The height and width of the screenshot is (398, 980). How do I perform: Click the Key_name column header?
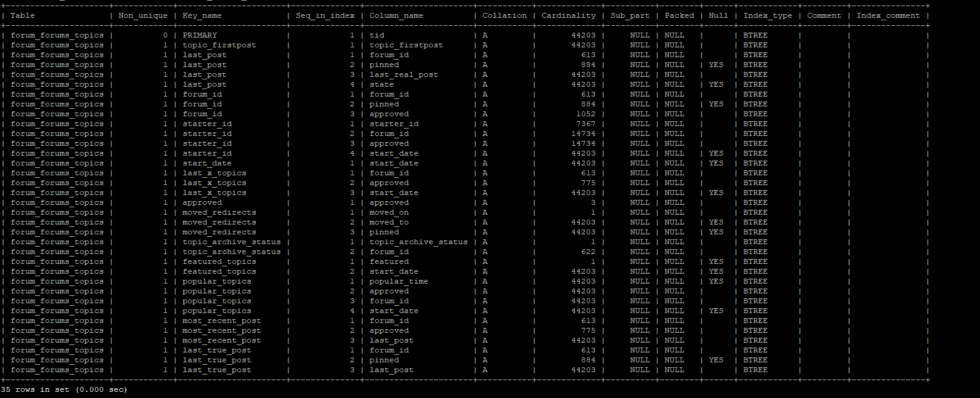click(x=202, y=15)
